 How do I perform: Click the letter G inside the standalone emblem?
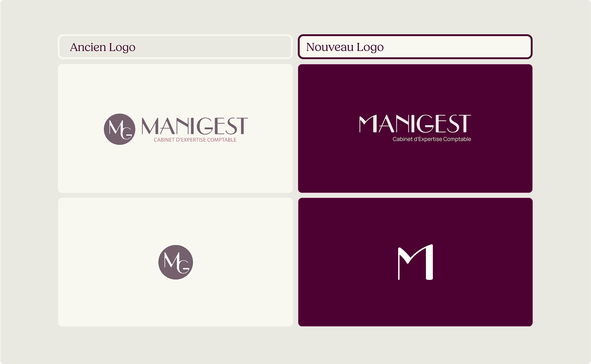tap(184, 267)
